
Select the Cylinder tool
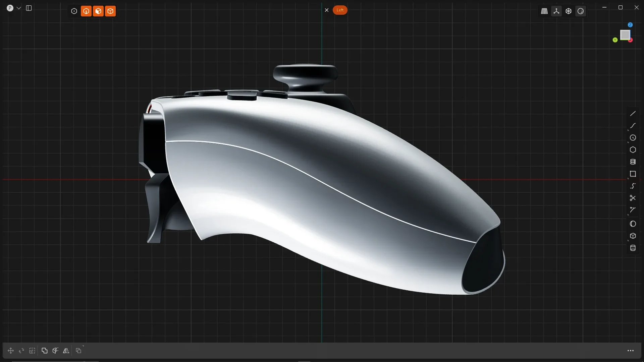click(x=633, y=248)
